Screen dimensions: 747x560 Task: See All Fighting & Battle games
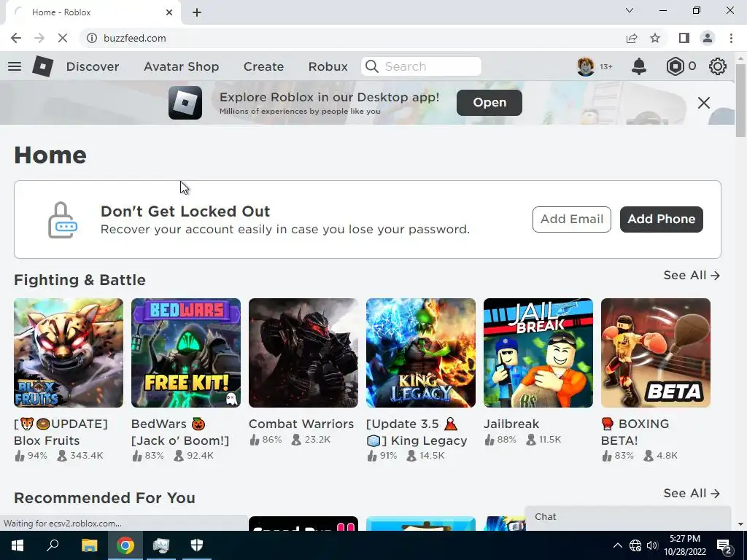coord(692,275)
